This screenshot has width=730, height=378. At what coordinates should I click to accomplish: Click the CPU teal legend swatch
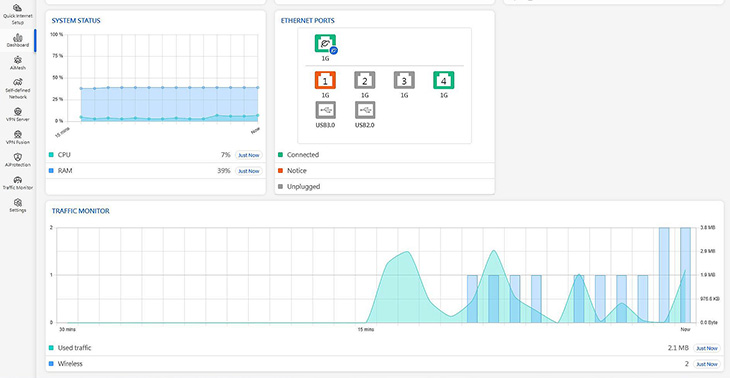click(51, 155)
